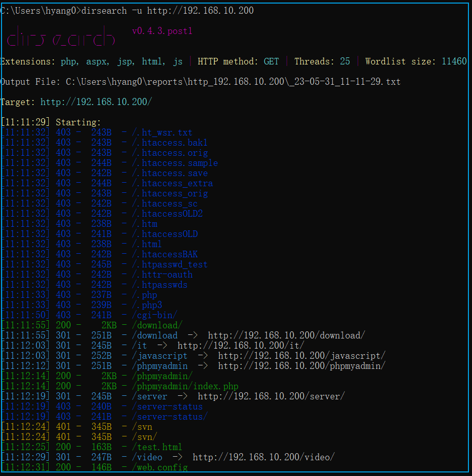Click the /server 301 result path
472x476 pixels.
coord(150,396)
